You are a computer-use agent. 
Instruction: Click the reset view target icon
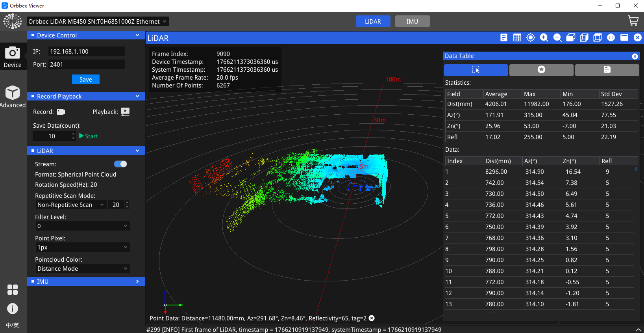(x=531, y=37)
